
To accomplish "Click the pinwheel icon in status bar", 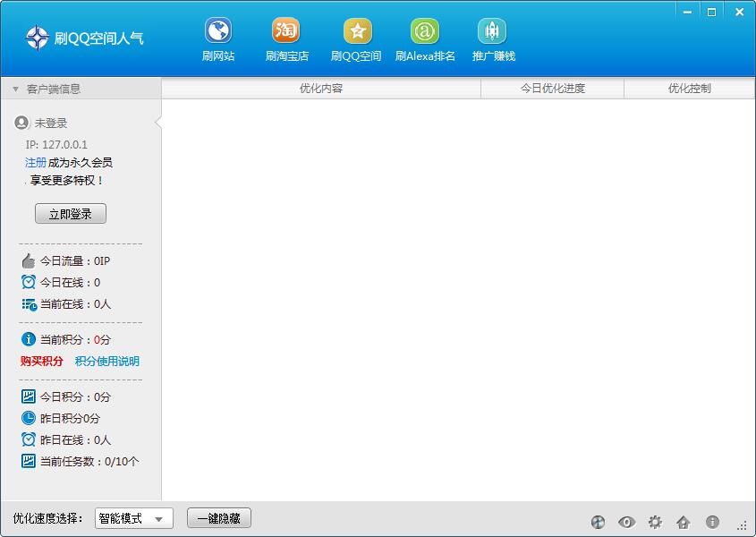I will tap(598, 522).
